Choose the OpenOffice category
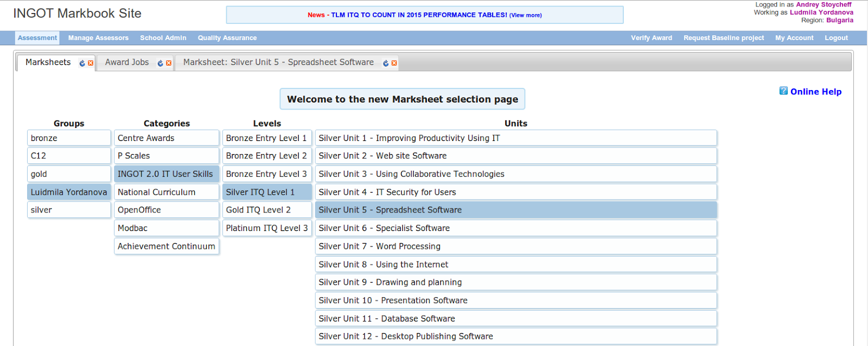The image size is (868, 346). tap(167, 210)
